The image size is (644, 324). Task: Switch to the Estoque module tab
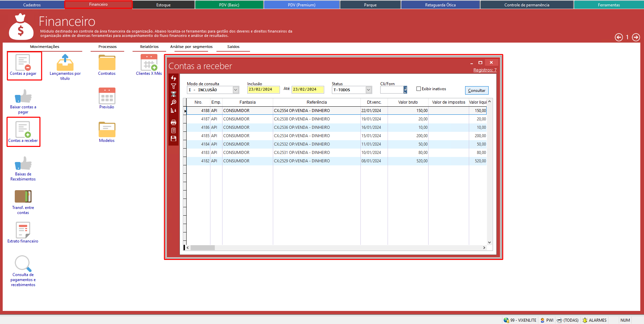[x=163, y=5]
